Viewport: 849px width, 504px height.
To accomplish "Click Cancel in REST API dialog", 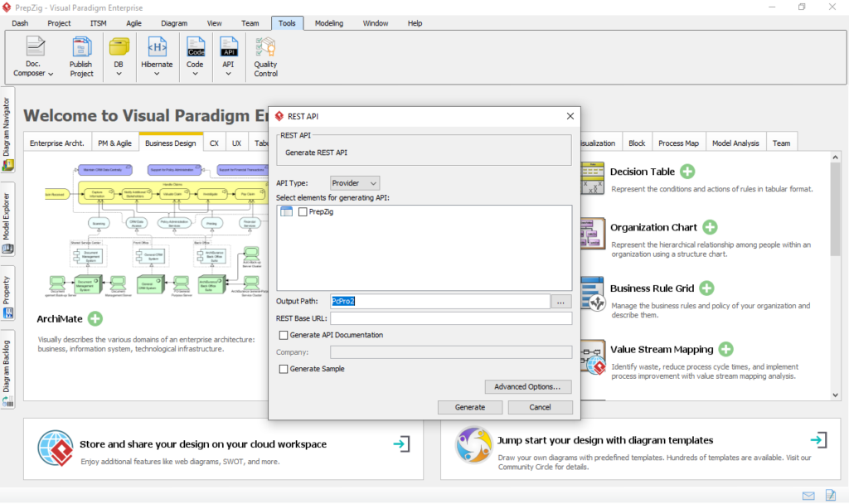I will [540, 407].
